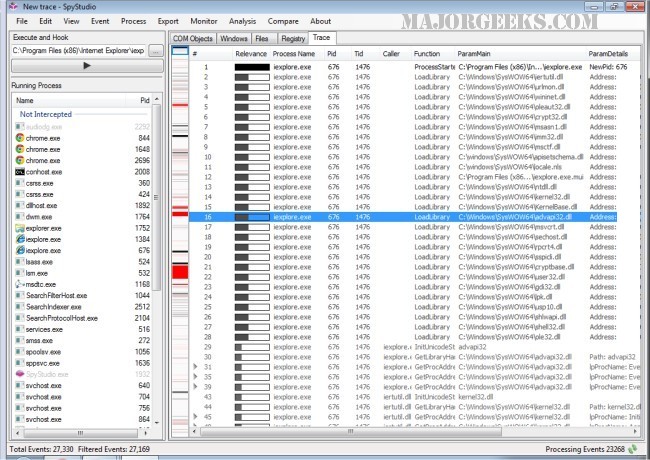
Task: Click the SearchIndexer.exe process icon
Action: point(20,307)
